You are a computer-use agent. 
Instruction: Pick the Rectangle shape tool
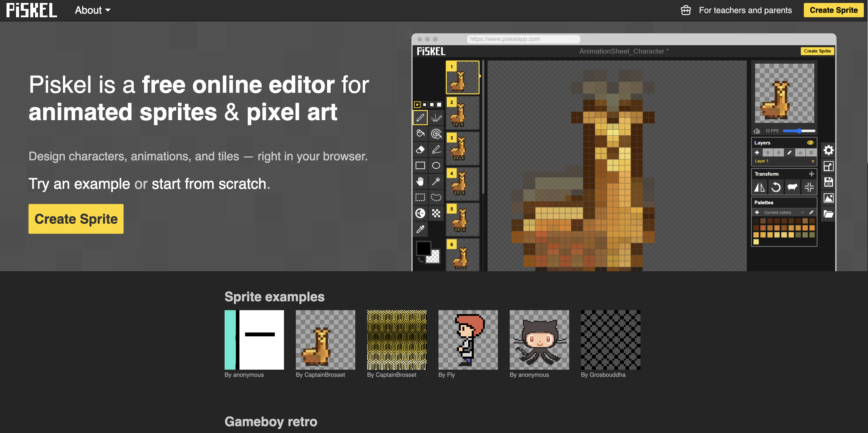(x=420, y=166)
